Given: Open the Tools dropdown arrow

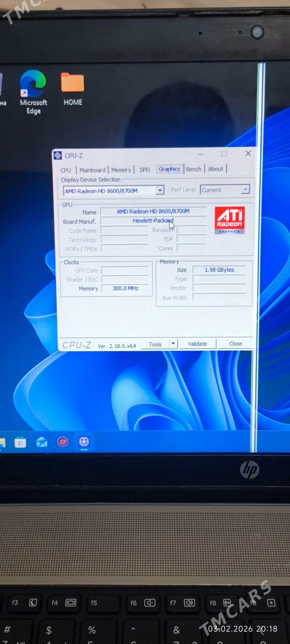Looking at the screenshot, I should tap(173, 344).
